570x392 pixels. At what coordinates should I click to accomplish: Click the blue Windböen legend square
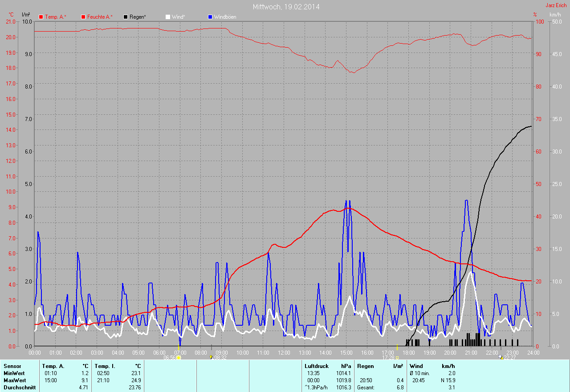(210, 17)
